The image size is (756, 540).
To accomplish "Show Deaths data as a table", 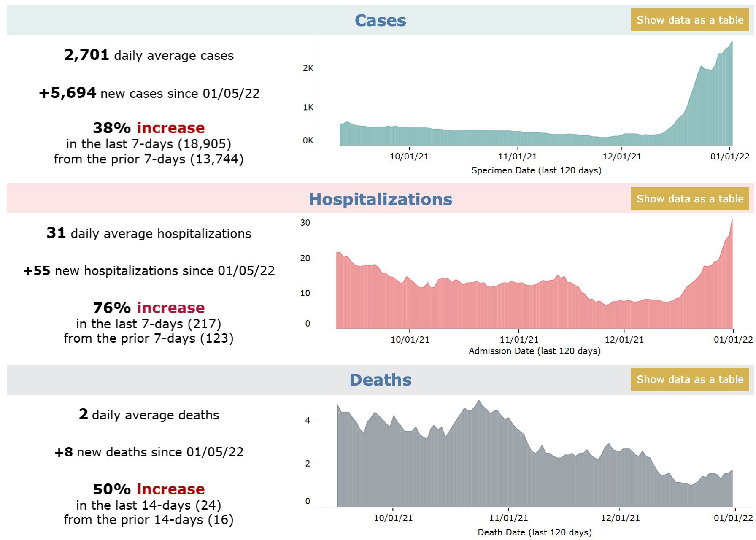I will pyautogui.click(x=690, y=379).
